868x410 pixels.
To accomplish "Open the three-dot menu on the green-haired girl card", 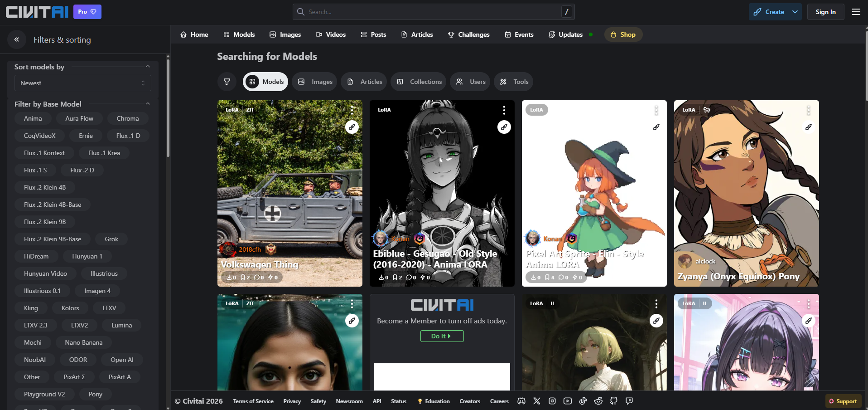I will pos(656,304).
